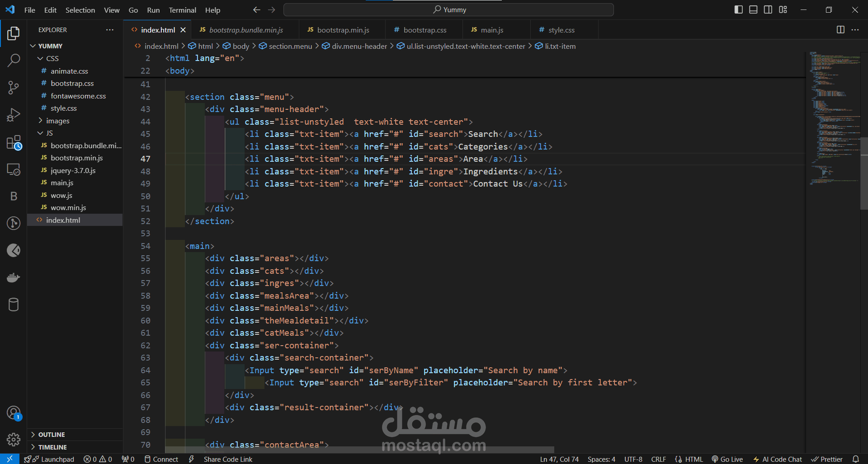Screen dimensions: 868x464
Task: Start Go Live server
Action: 727,459
